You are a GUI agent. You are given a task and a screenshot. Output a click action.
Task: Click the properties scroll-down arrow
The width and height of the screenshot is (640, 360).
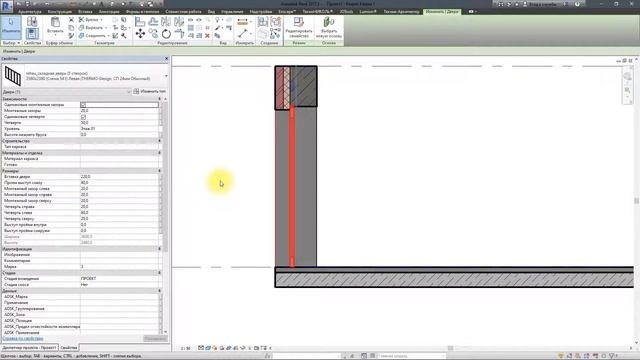coord(165,332)
